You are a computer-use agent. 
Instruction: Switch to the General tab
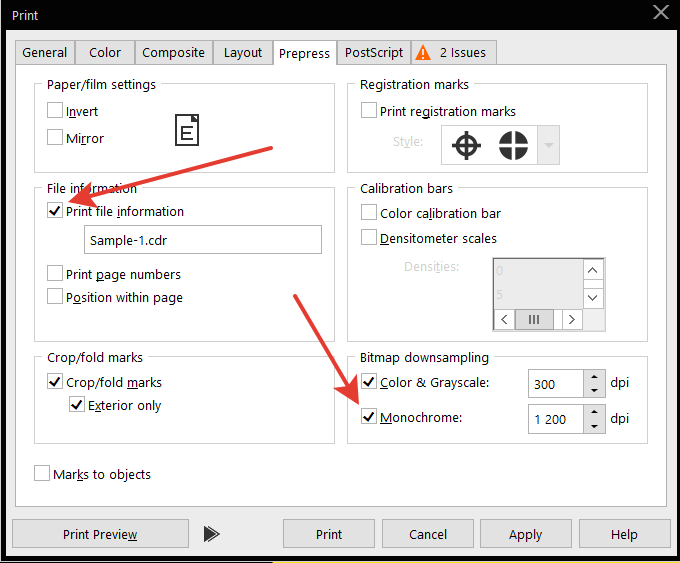coord(45,52)
